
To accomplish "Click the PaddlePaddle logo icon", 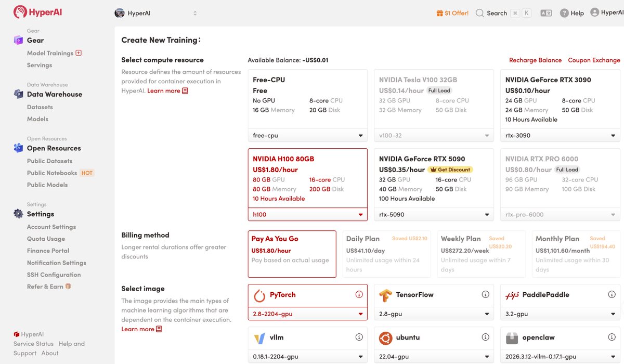I will (x=512, y=296).
